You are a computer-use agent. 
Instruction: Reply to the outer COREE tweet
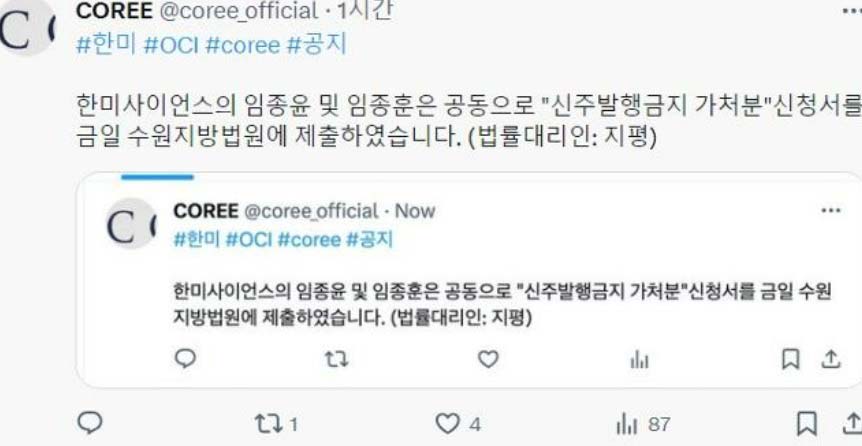90,423
